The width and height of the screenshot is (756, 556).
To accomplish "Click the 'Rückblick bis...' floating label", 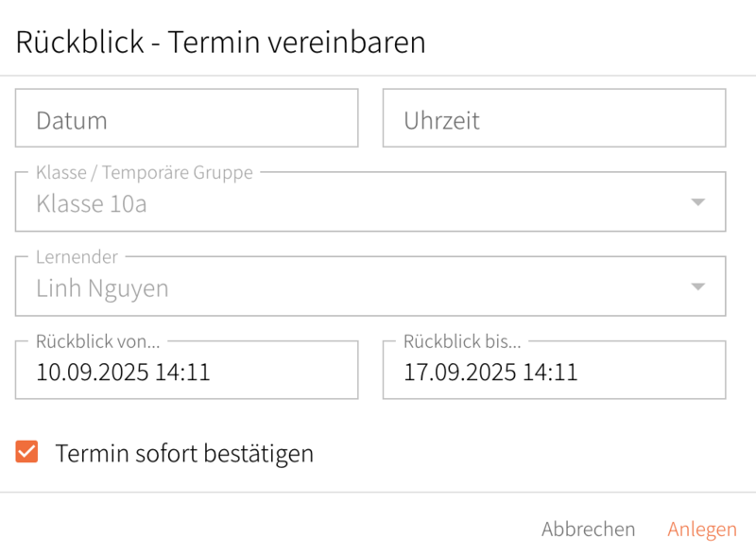I will click(462, 341).
